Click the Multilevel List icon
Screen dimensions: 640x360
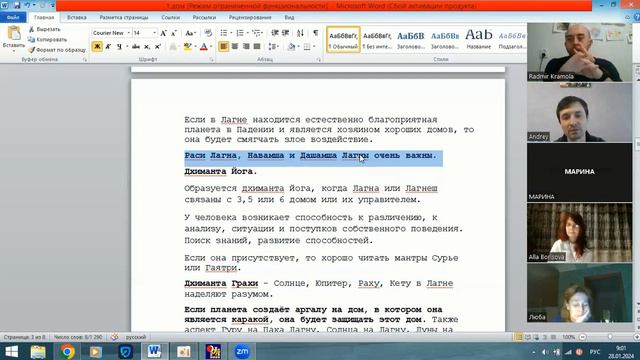click(x=256, y=33)
